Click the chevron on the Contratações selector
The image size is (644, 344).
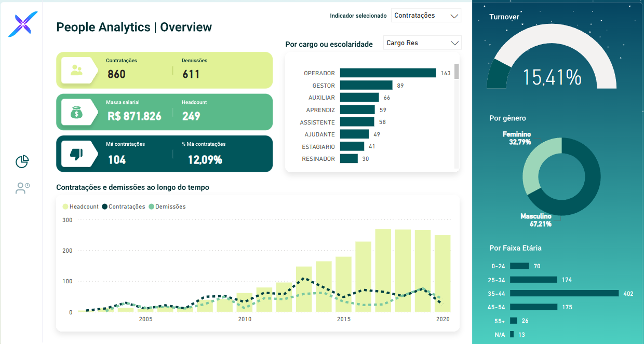pyautogui.click(x=455, y=15)
